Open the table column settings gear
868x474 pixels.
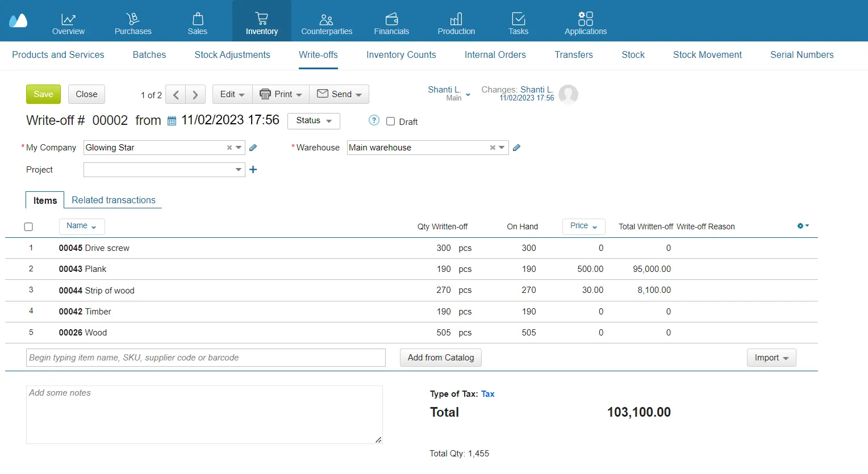[801, 225]
